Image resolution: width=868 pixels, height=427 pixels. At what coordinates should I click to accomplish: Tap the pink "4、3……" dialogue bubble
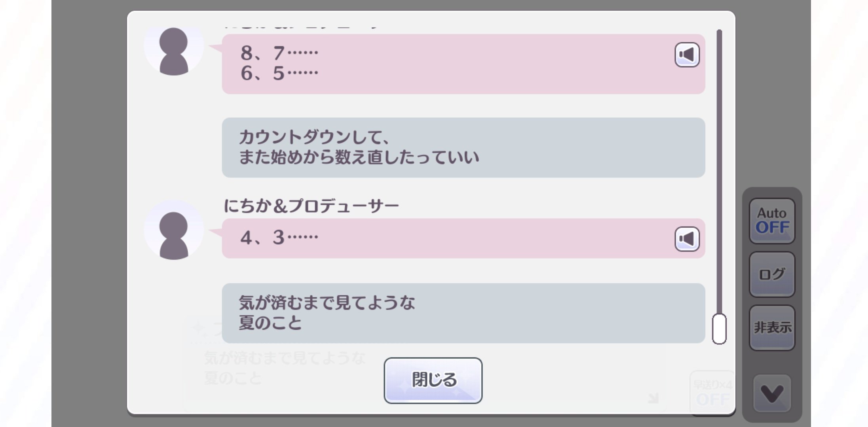click(x=435, y=238)
